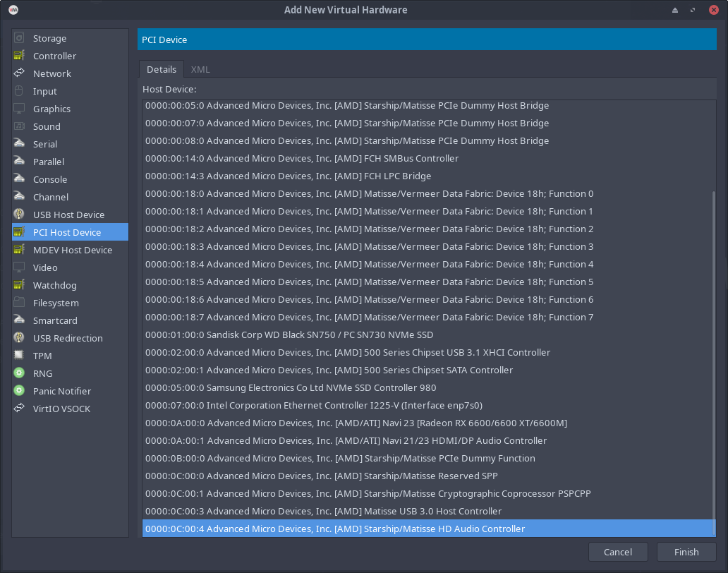Select the Controller icon in sidebar
This screenshot has height=573, width=728.
(x=19, y=56)
